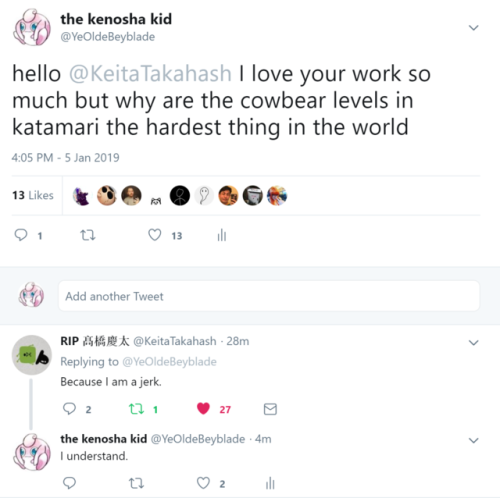Screen dimensions: 500x498
Task: Unlike the reply with 27 likes
Action: click(x=203, y=408)
